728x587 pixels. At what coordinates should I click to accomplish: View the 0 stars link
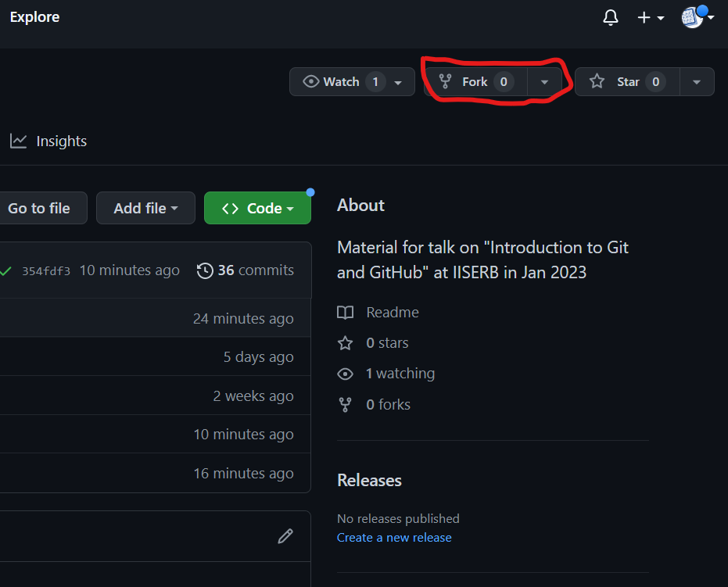coord(387,343)
